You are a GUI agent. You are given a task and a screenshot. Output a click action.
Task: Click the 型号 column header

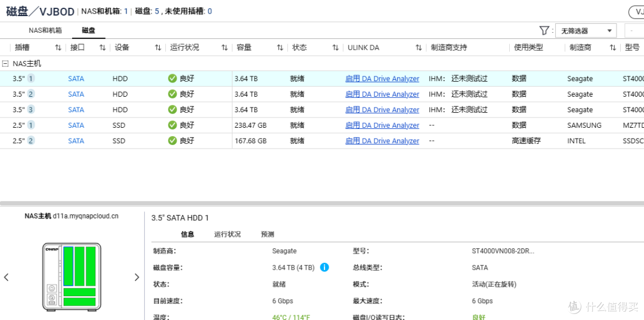click(x=632, y=48)
